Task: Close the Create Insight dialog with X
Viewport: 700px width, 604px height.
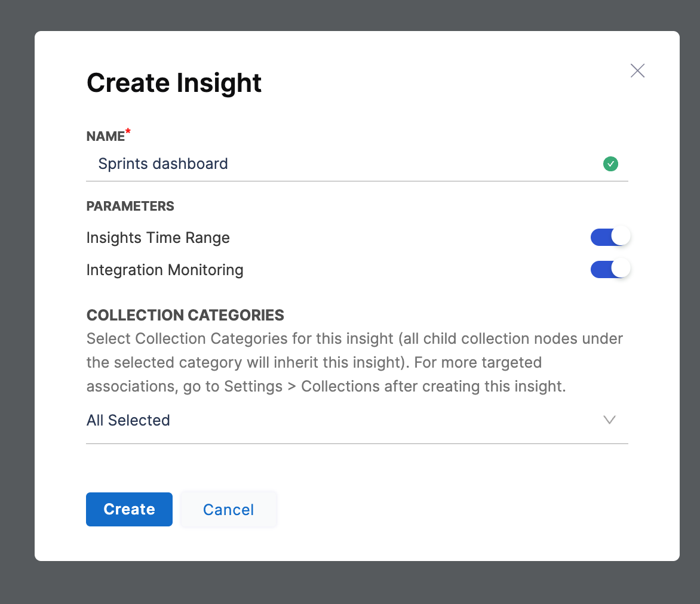Action: (637, 71)
